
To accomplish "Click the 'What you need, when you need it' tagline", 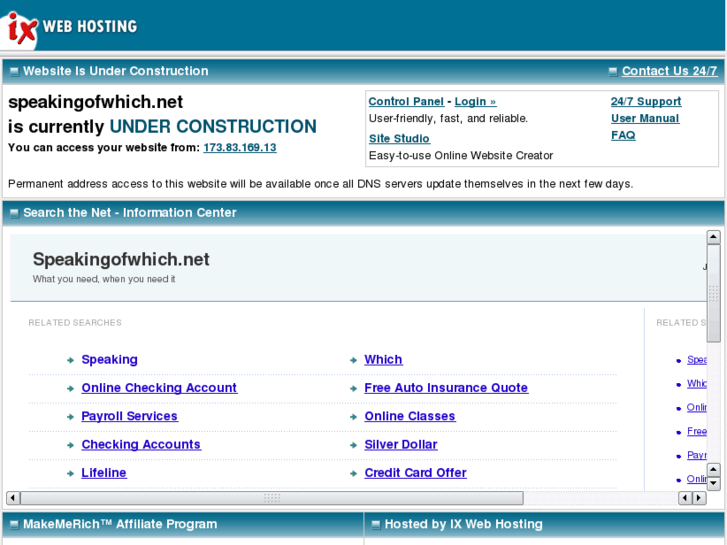I will click(104, 279).
